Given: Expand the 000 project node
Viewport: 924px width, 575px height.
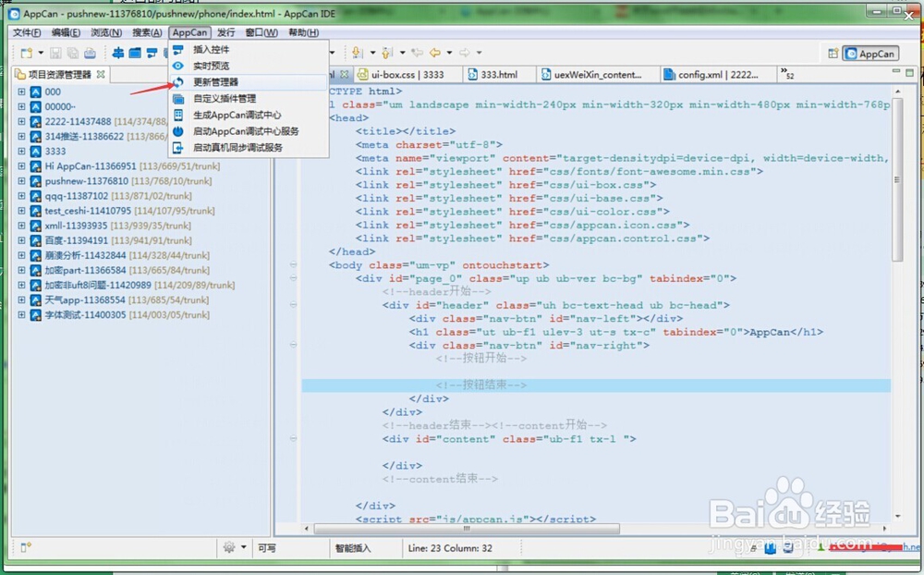Looking at the screenshot, I should tap(21, 92).
